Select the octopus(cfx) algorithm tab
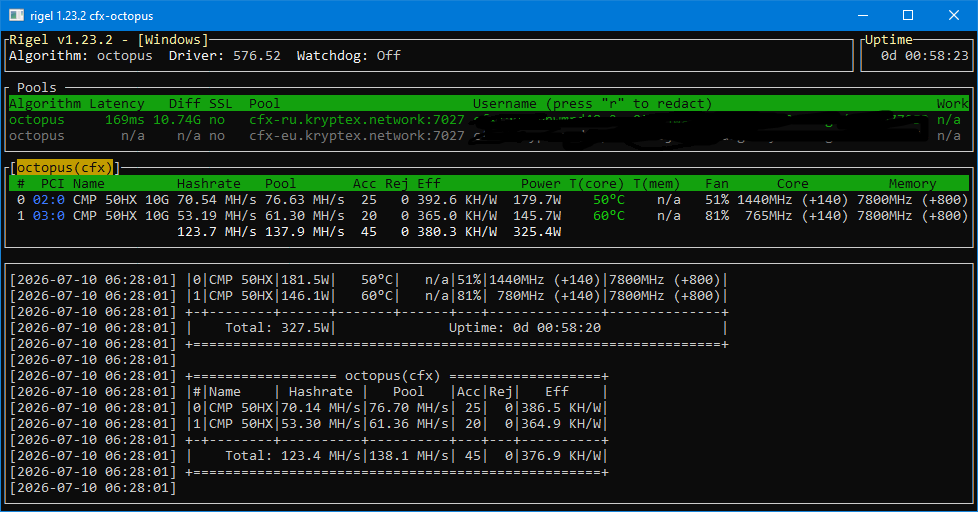Viewport: 978px width, 513px height. [x=64, y=167]
